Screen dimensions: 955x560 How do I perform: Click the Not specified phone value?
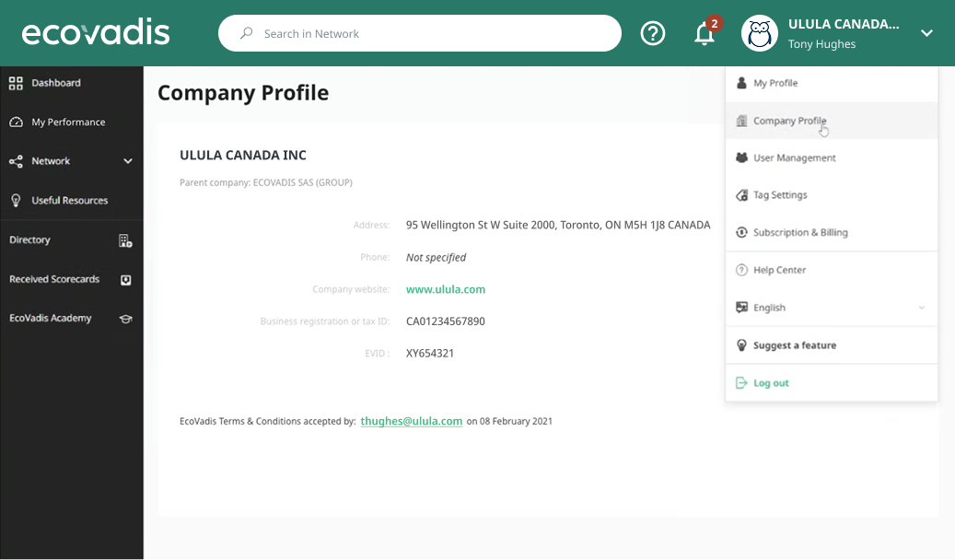437,257
